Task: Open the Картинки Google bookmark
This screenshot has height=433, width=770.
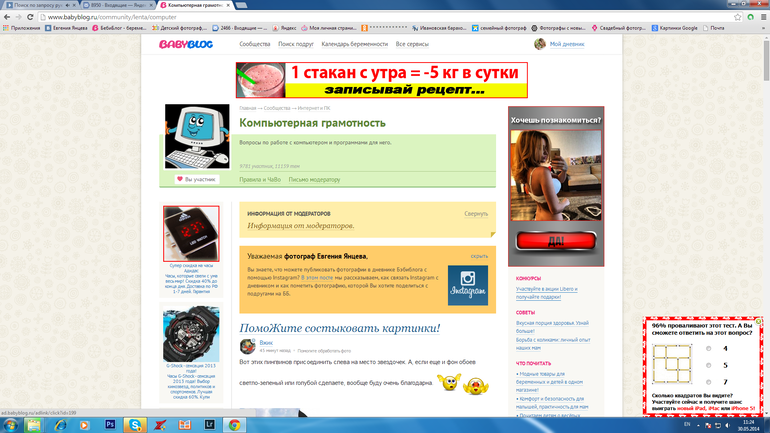Action: click(x=674, y=28)
